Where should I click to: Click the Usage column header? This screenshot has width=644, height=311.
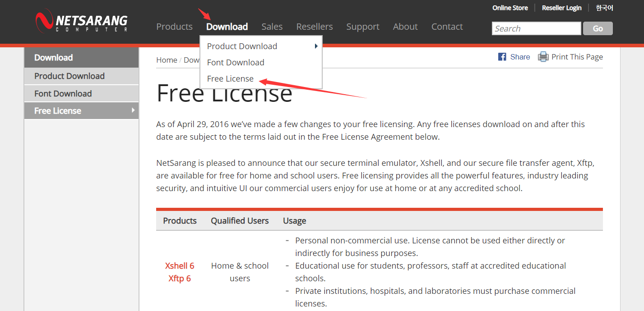[x=294, y=220]
